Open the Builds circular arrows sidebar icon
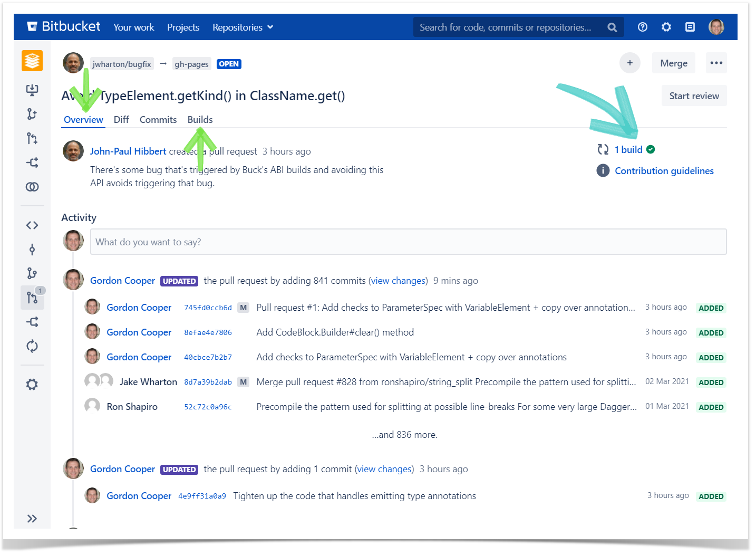Image resolution: width=756 pixels, height=555 pixels. point(32,346)
